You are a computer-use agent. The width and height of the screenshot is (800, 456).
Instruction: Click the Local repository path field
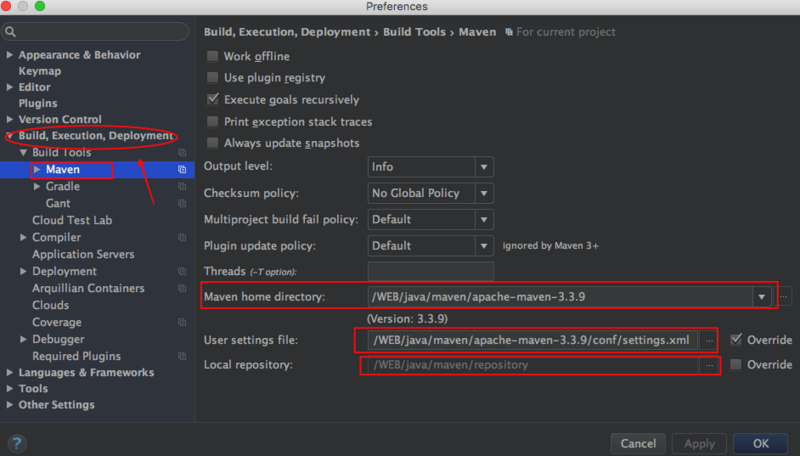point(532,365)
